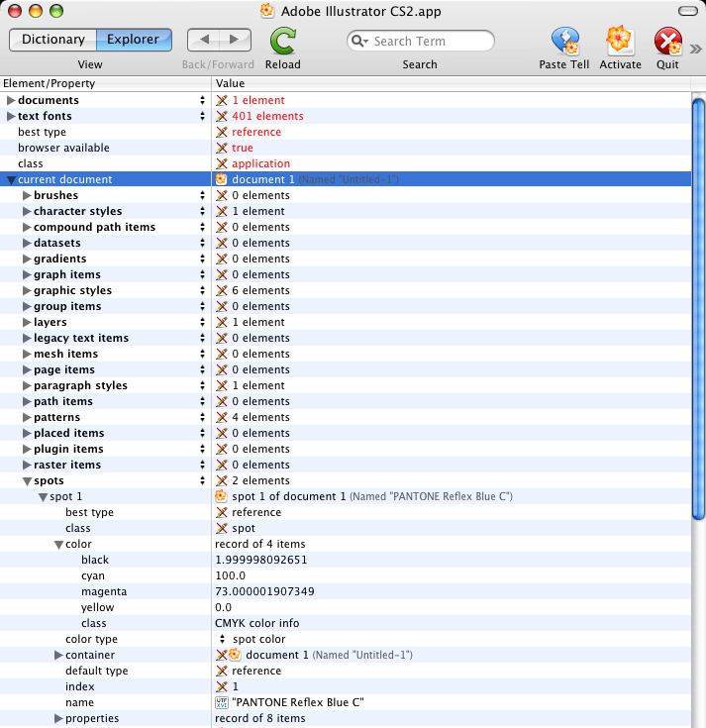Click the crossed pencil icon in documents row

click(x=222, y=100)
